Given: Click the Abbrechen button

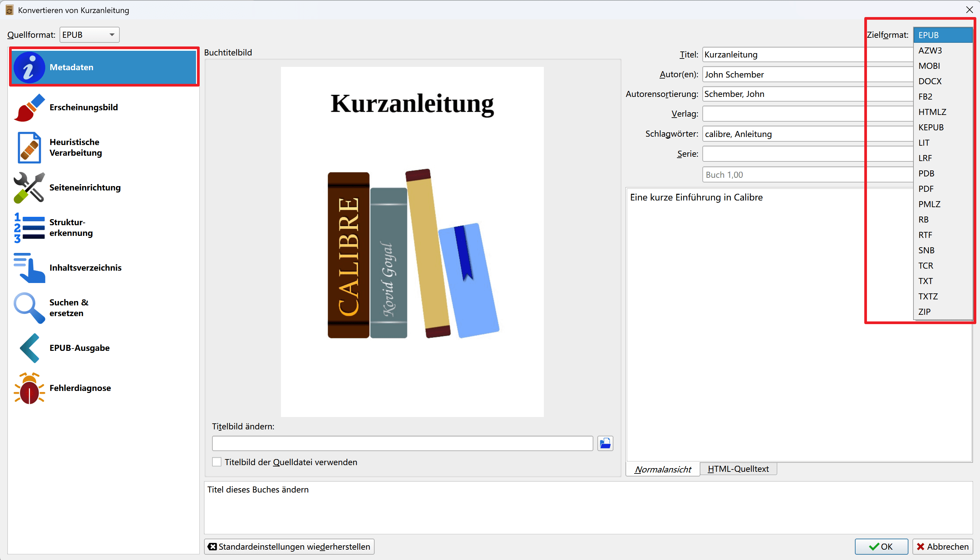Looking at the screenshot, I should 942,547.
